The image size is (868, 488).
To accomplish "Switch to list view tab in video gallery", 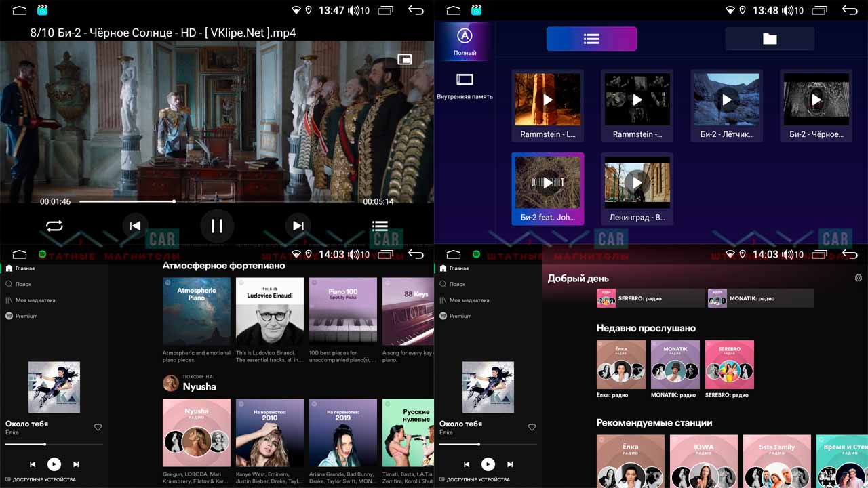I will (x=591, y=39).
